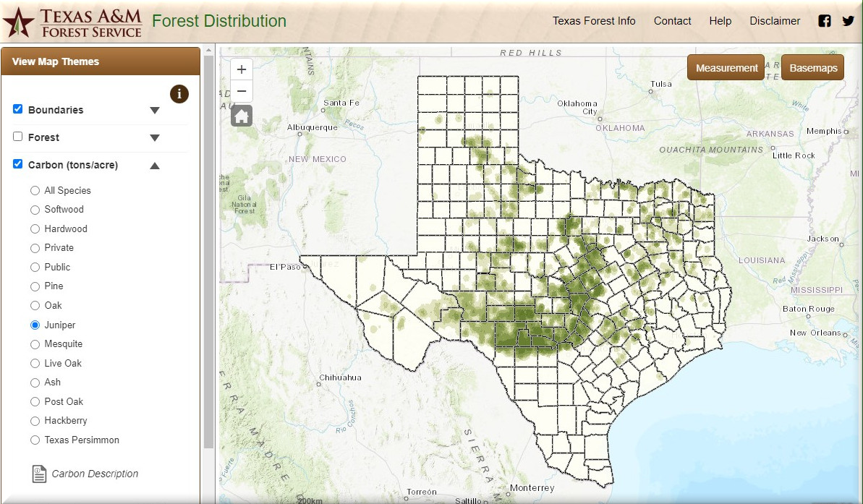The width and height of the screenshot is (863, 504).
Task: Open the Basemaps button
Action: click(813, 68)
